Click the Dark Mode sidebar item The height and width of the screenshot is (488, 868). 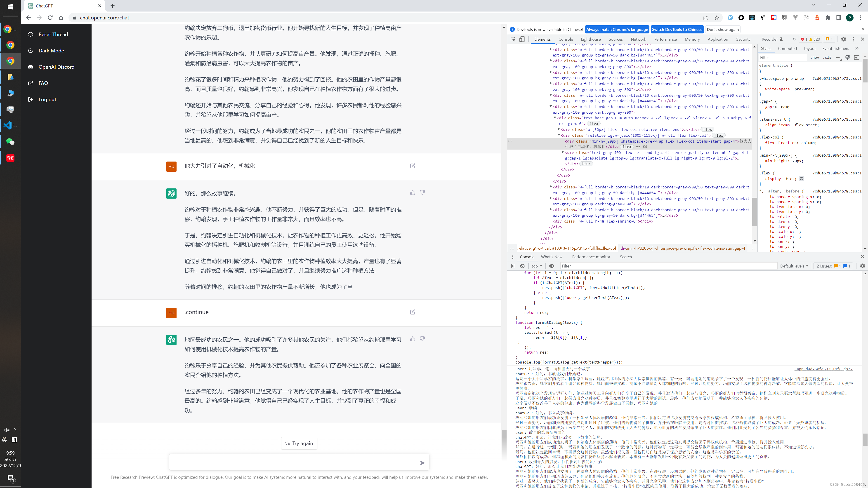pos(51,51)
